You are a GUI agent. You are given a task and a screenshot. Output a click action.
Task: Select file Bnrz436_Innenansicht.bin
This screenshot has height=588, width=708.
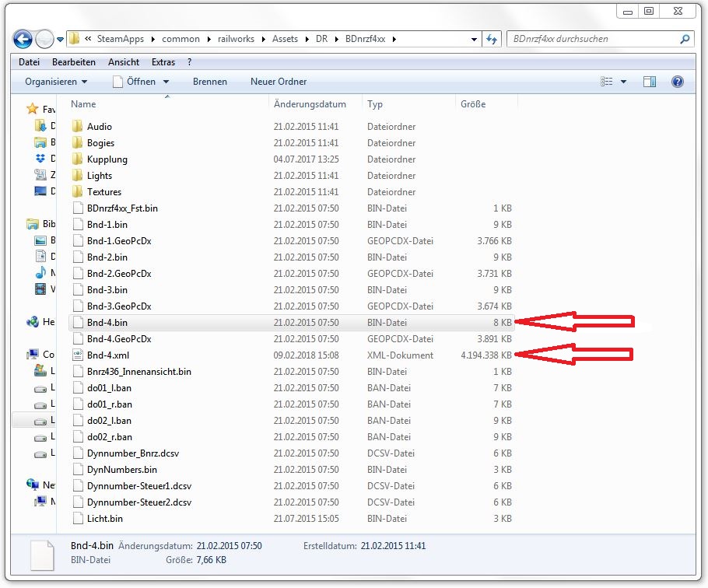(139, 372)
